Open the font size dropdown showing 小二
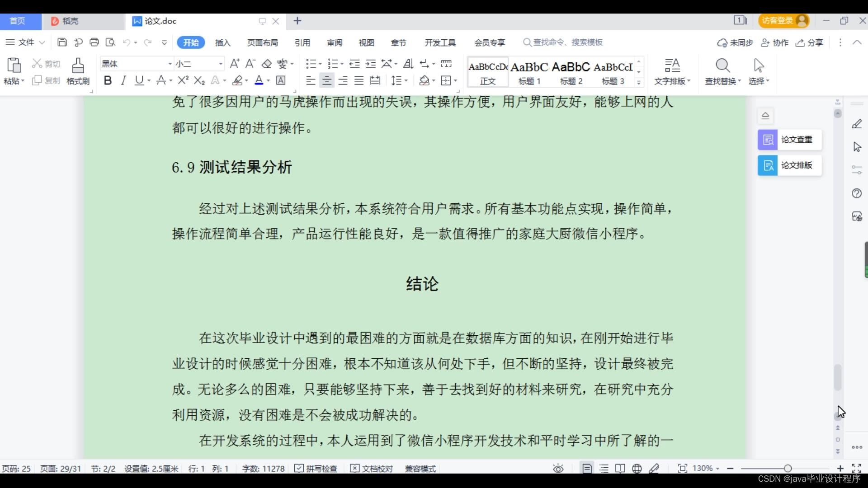Viewport: 868px width, 488px height. pyautogui.click(x=221, y=64)
